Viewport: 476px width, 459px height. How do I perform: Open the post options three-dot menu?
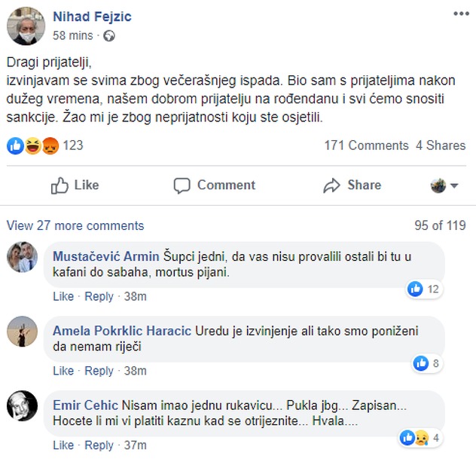[459, 14]
